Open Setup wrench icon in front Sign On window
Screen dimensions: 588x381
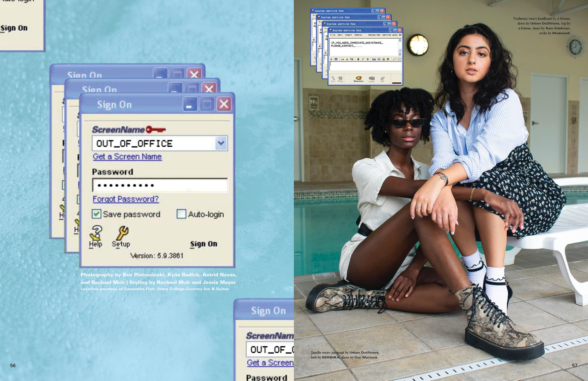click(122, 233)
